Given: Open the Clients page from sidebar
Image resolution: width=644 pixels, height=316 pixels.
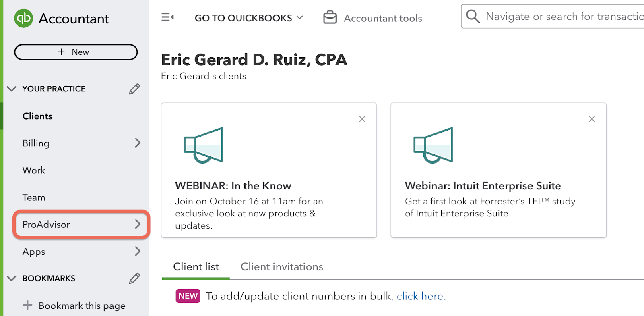Looking at the screenshot, I should coord(37,116).
